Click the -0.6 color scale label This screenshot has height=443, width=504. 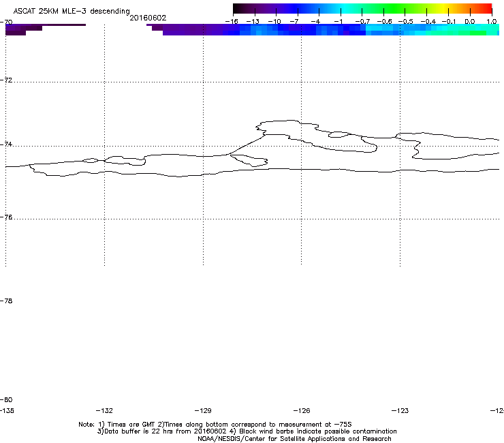point(384,22)
